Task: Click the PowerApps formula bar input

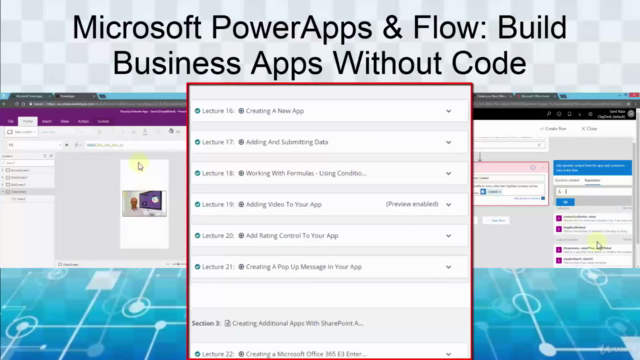Action: pos(135,145)
